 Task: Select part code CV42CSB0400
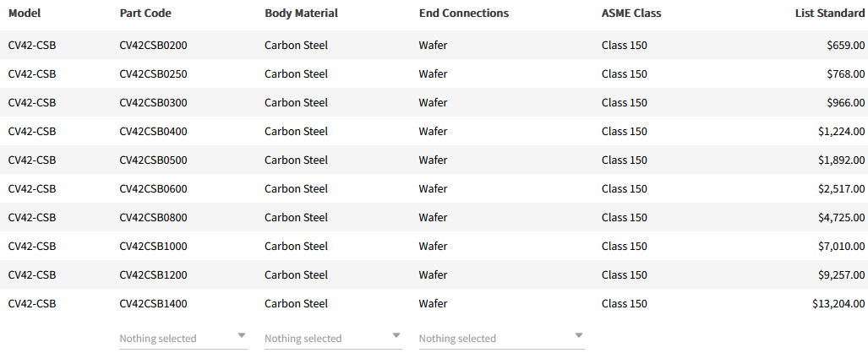point(153,131)
